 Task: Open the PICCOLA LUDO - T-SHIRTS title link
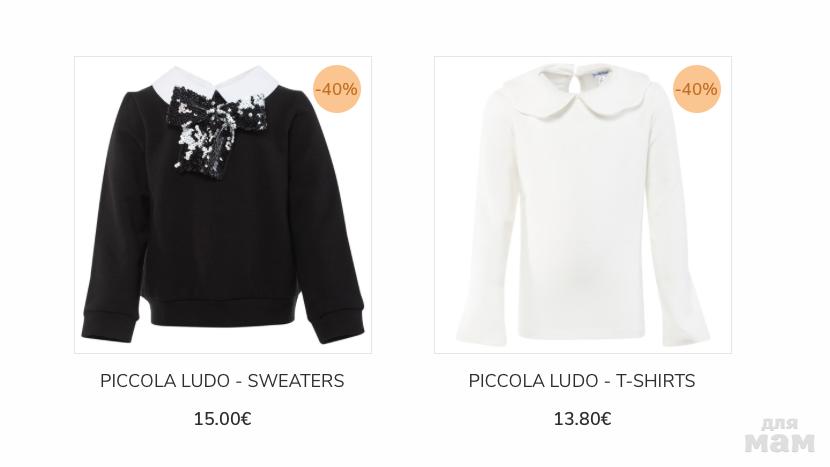click(582, 381)
